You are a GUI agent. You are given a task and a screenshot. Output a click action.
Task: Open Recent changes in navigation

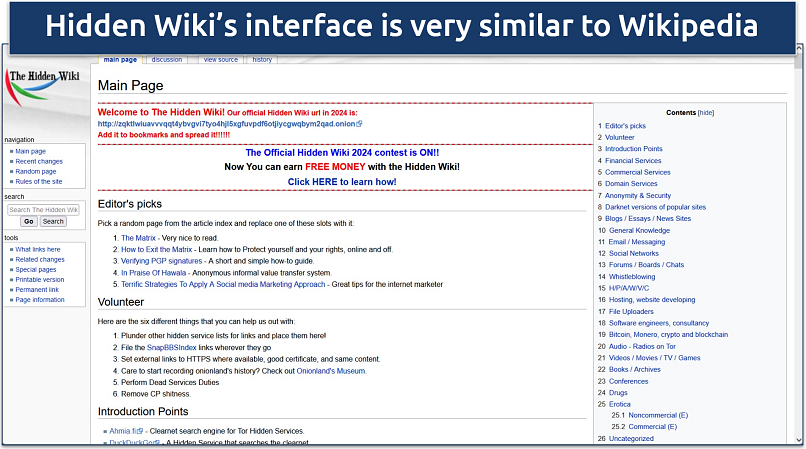(x=39, y=161)
